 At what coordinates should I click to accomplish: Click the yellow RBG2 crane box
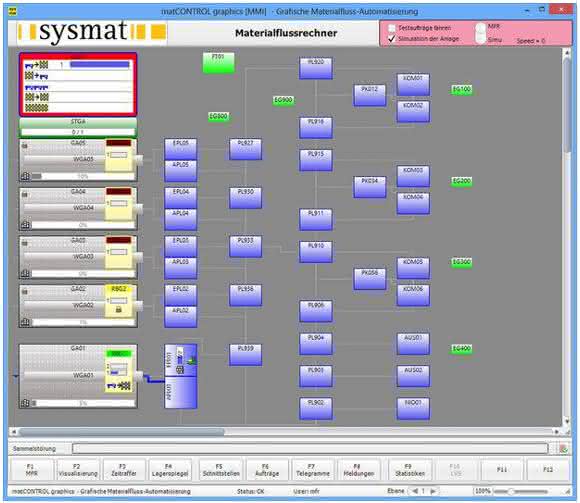coord(119,301)
